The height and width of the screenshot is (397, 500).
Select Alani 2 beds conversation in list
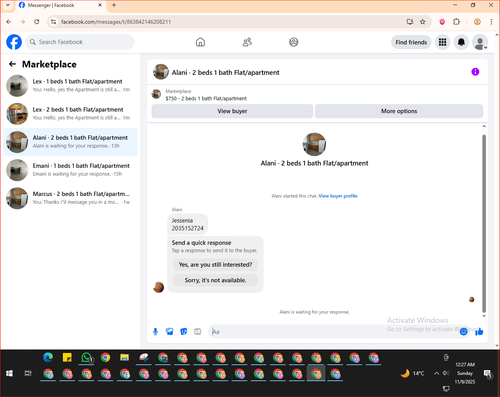(70, 142)
